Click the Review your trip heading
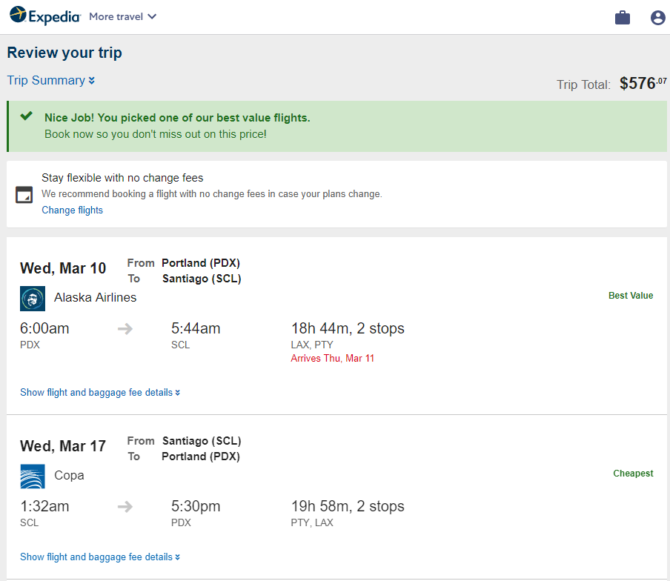 [x=65, y=53]
